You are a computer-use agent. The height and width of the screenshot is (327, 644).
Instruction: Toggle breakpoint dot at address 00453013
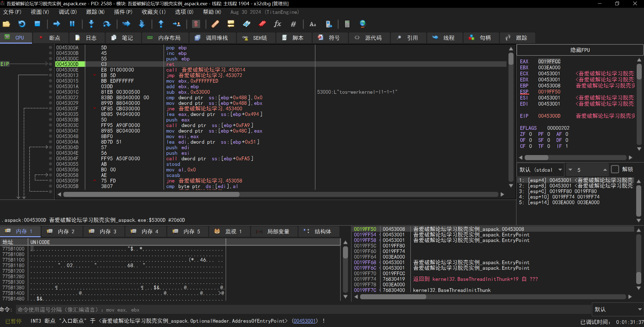(x=50, y=75)
